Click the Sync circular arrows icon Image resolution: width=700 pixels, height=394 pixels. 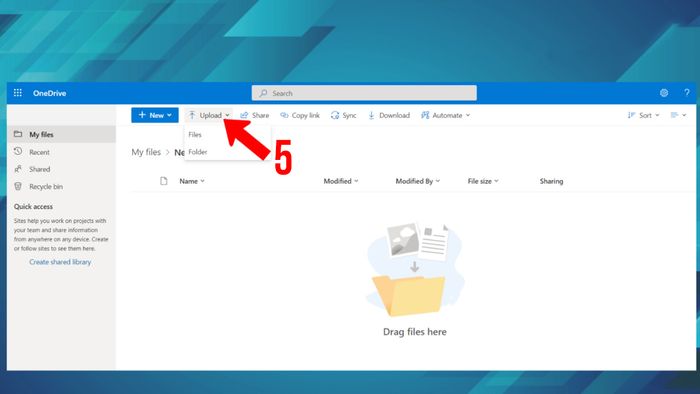point(335,116)
